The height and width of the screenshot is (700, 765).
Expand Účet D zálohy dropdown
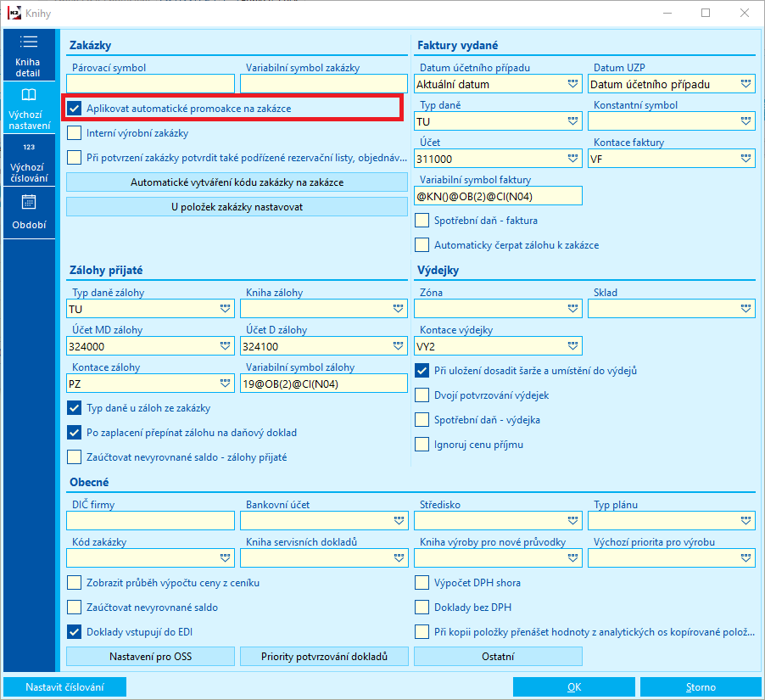[399, 346]
